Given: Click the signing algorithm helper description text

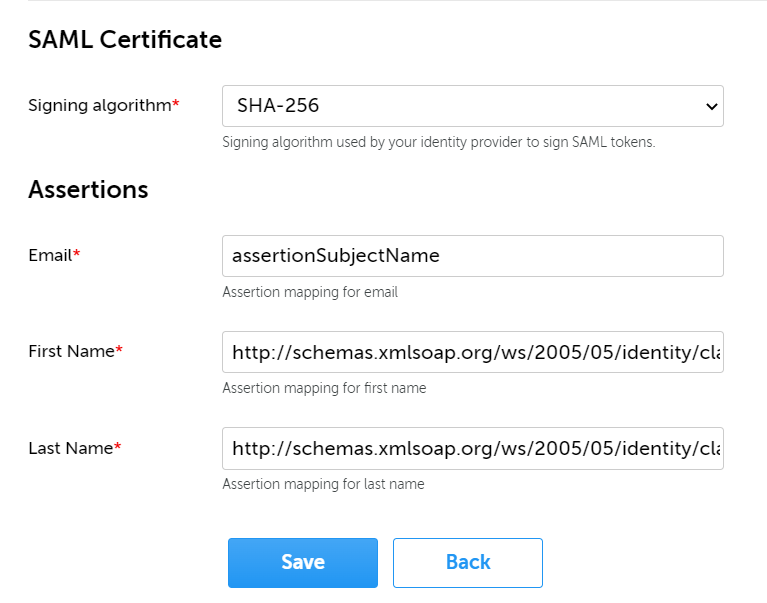Looking at the screenshot, I should (438, 142).
